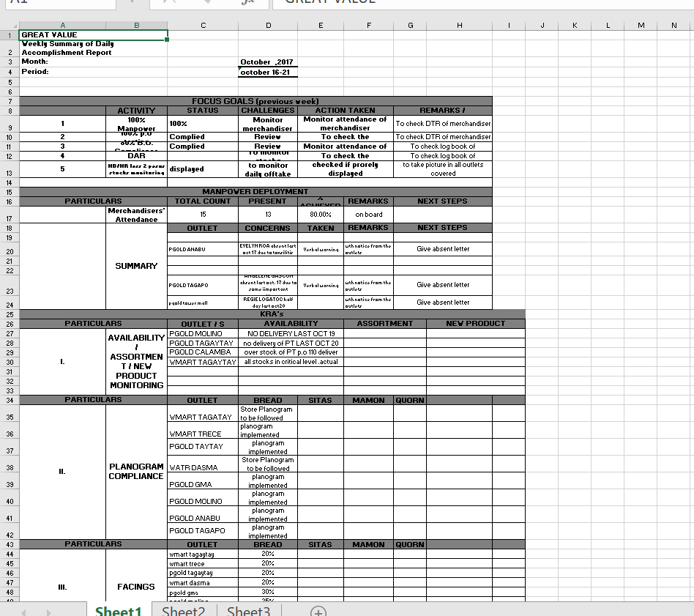This screenshot has width=694, height=616.
Task: Select column G header
Action: tap(410, 26)
